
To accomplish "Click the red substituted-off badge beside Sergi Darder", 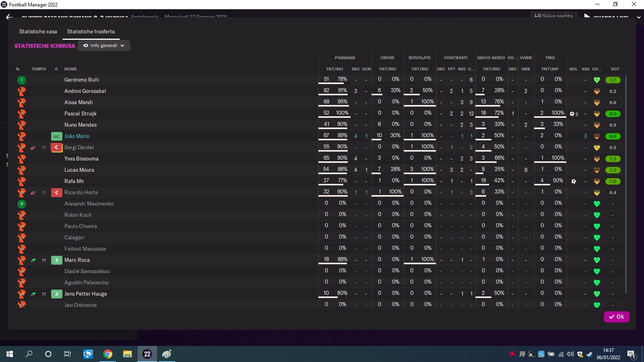I will pyautogui.click(x=56, y=147).
